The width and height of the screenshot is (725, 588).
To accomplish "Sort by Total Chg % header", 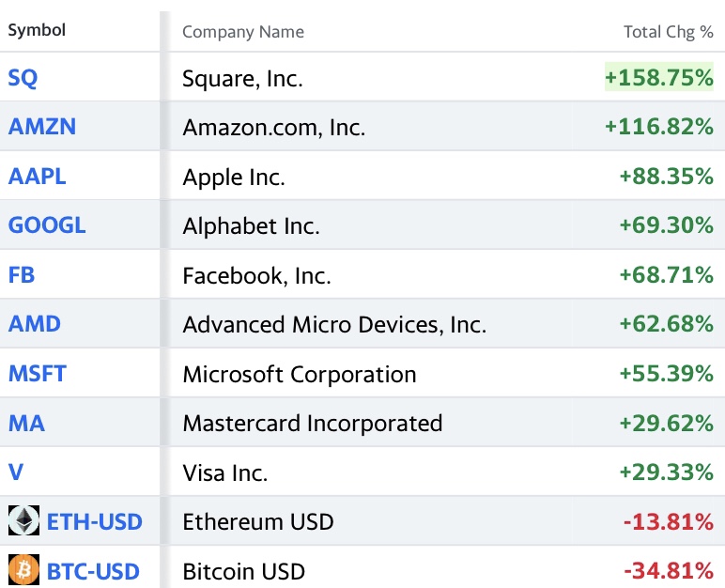I will tap(668, 32).
